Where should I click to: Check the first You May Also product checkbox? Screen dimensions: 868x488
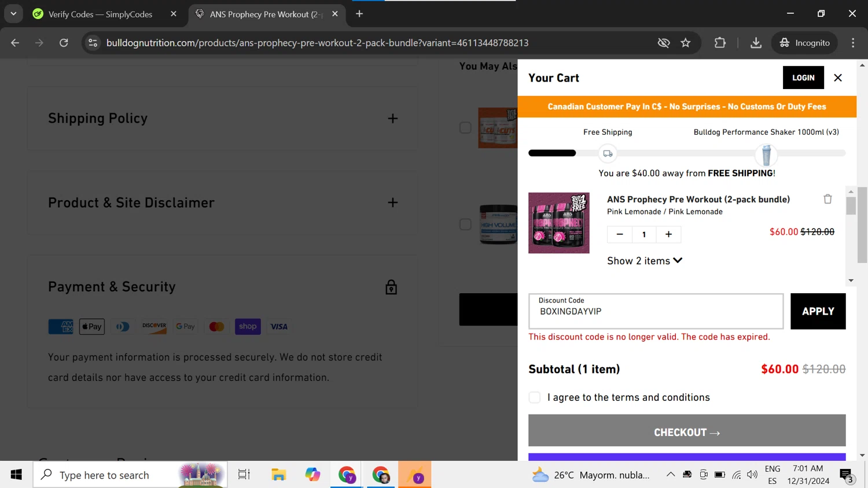pos(465,128)
